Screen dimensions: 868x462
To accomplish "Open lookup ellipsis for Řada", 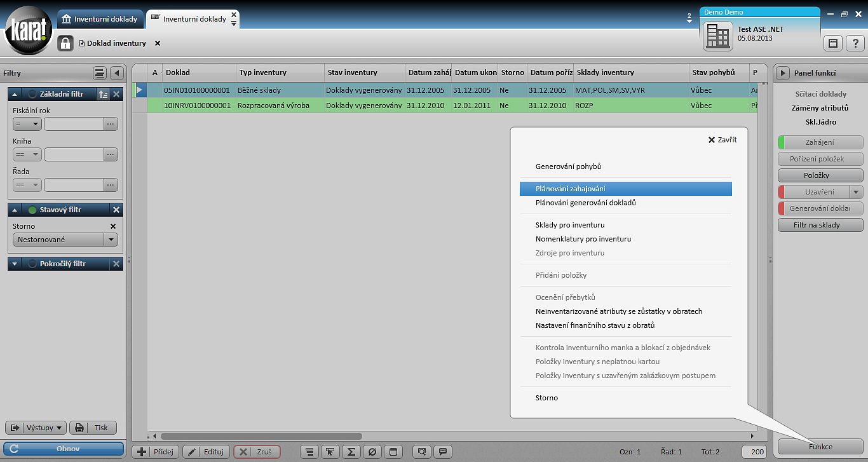I will [x=111, y=185].
